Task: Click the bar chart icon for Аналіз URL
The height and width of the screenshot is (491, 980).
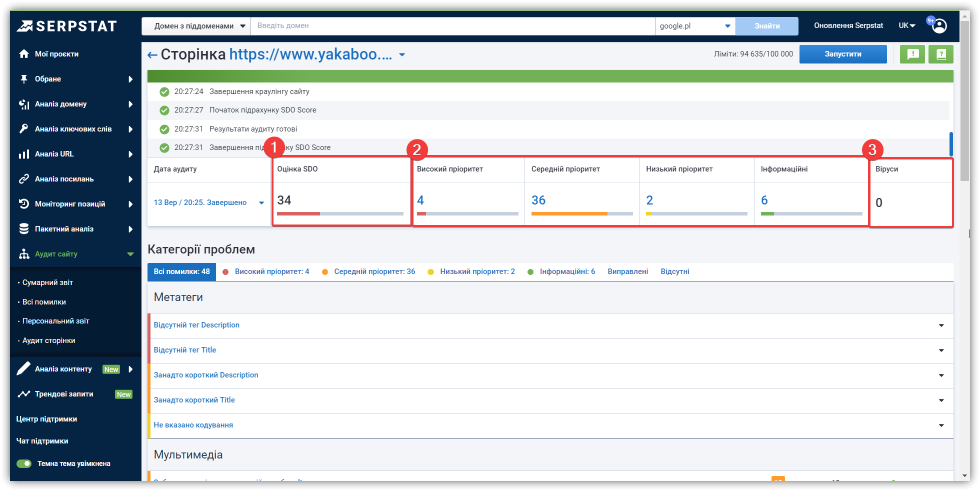Action: click(24, 154)
